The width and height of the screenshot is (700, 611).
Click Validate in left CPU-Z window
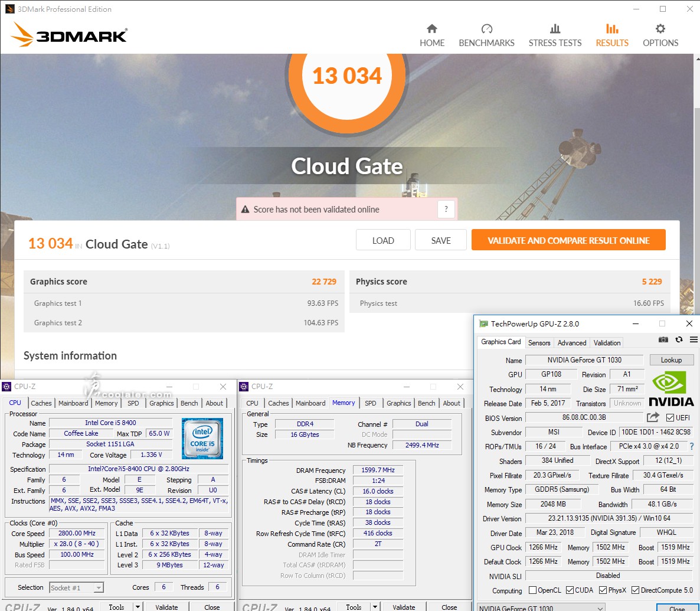point(166,607)
